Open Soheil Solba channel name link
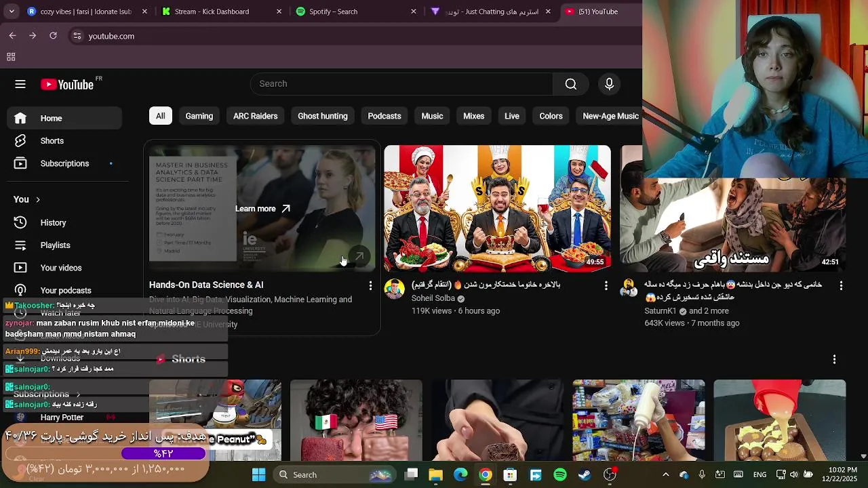868x488 pixels. 433,298
